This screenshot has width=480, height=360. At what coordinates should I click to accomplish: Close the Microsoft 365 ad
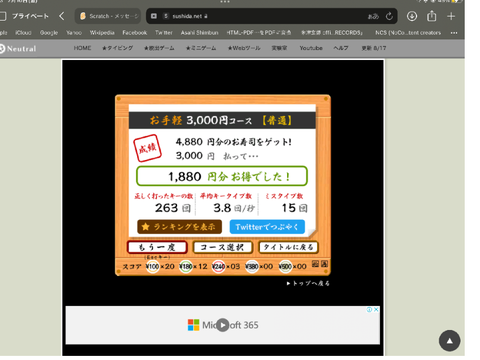coord(376,309)
